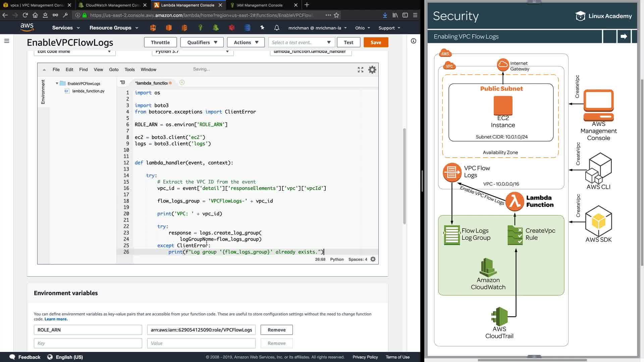Click the Save button
Screen dimensions: 644x362
click(x=376, y=42)
